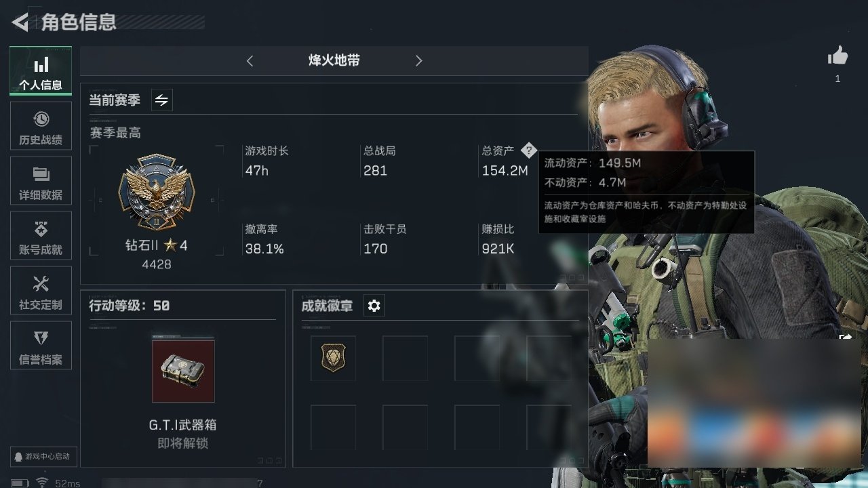This screenshot has height=488, width=868.
Task: Open the 个人信息 sidebar tab
Action: click(41, 71)
